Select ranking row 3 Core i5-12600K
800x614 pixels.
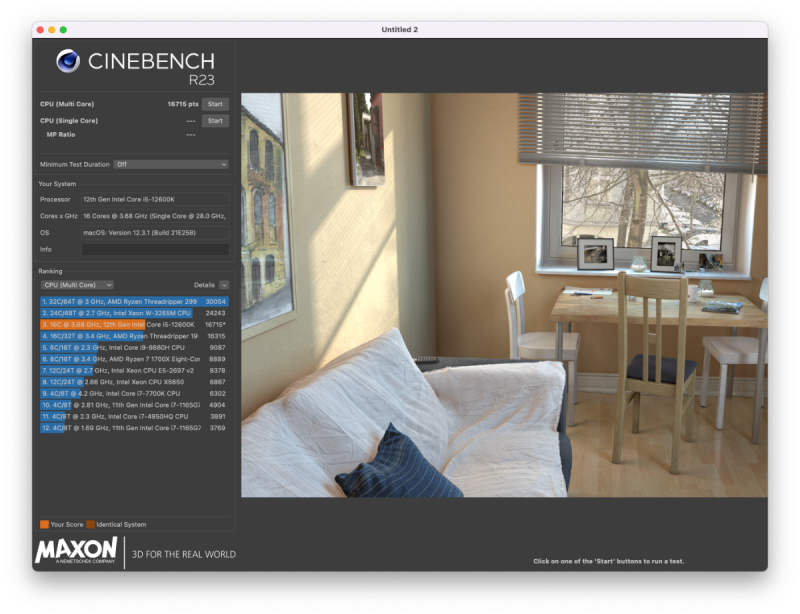(x=134, y=325)
